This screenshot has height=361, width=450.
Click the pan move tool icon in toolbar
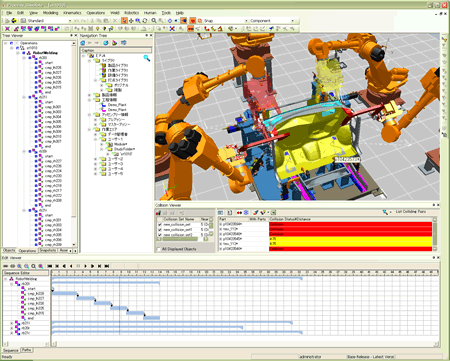click(x=131, y=21)
